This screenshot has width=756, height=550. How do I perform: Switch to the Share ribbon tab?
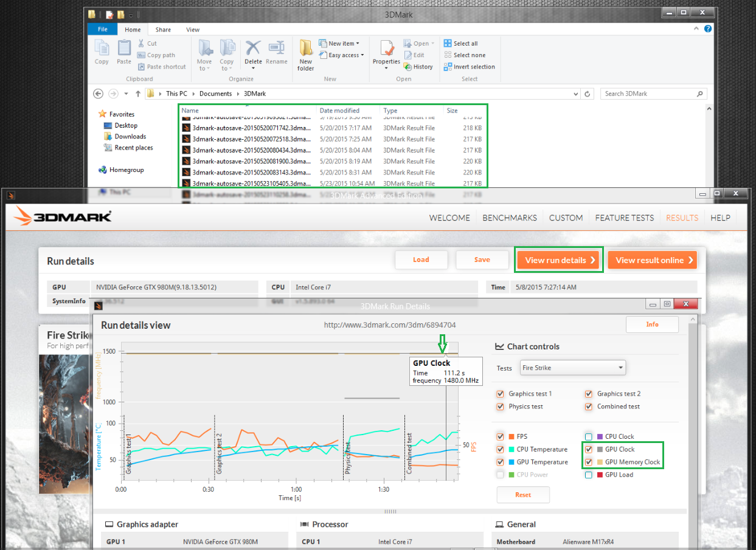[x=163, y=29]
